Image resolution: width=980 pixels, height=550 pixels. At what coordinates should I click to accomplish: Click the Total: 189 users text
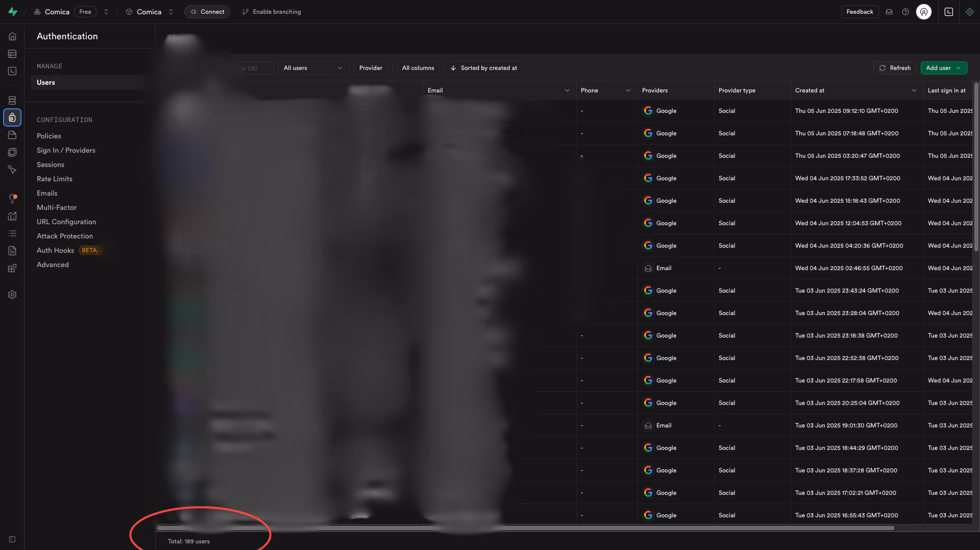coord(189,541)
